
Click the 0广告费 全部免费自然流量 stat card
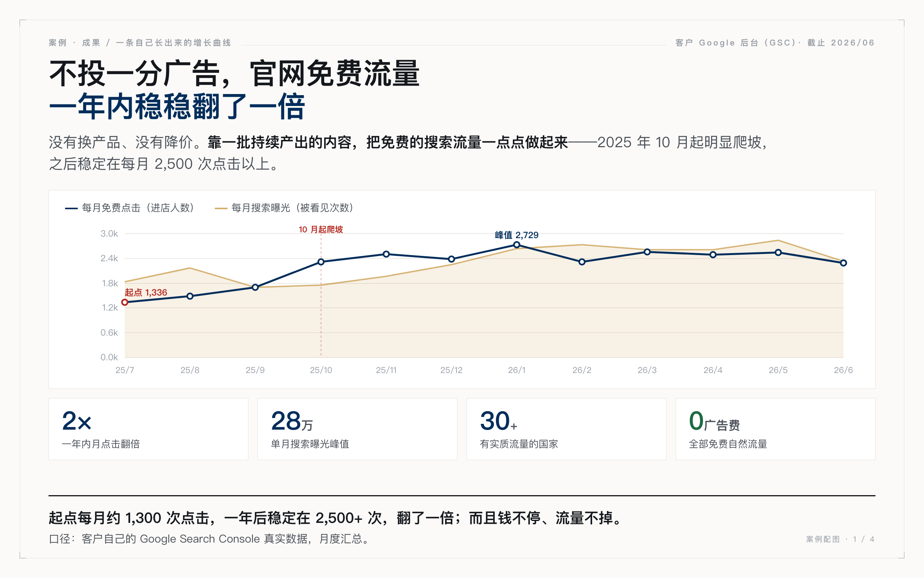point(775,429)
